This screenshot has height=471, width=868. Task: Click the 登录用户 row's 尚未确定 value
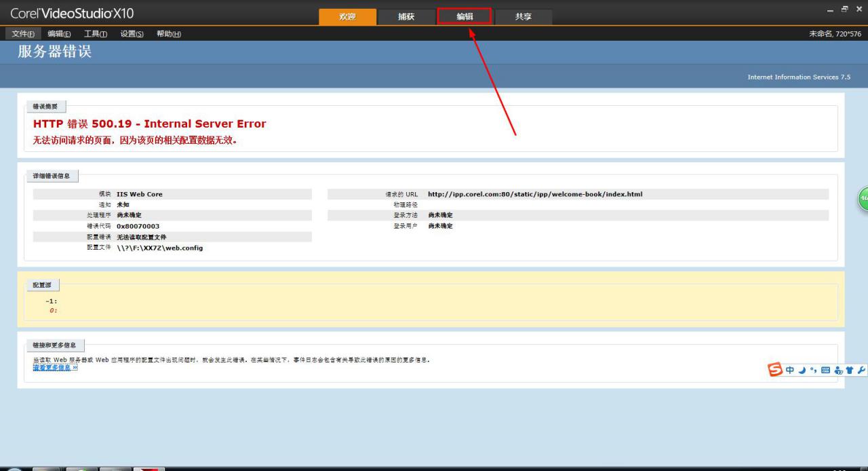pyautogui.click(x=440, y=226)
